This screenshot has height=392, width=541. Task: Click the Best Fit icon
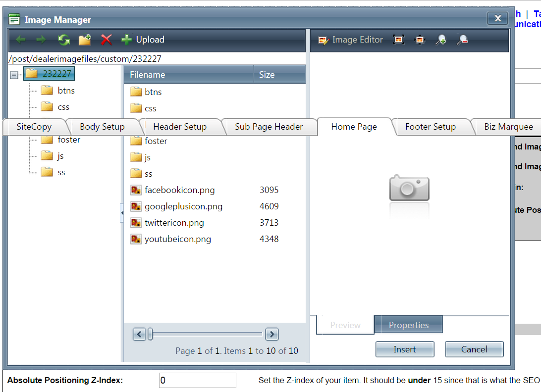[x=398, y=40]
